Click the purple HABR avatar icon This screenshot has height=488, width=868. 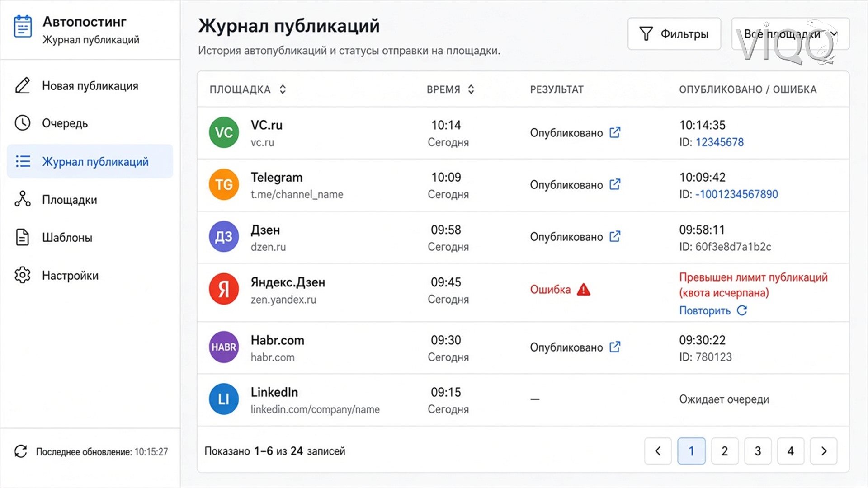point(224,347)
